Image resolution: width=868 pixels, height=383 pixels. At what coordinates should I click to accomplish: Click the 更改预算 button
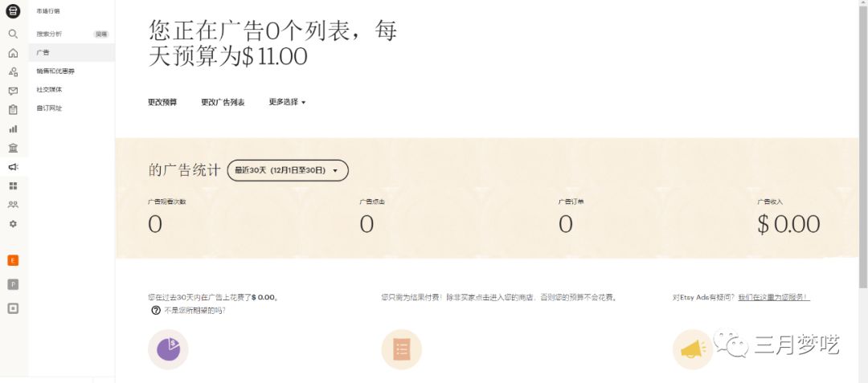[x=162, y=102]
